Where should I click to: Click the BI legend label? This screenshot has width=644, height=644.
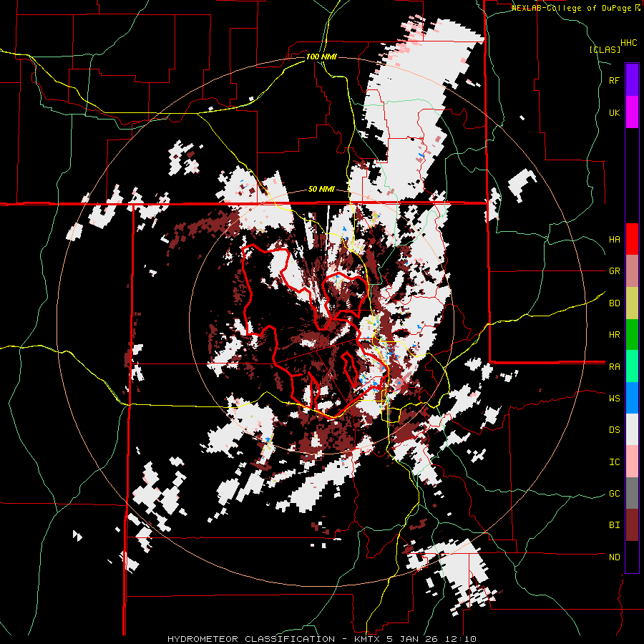click(614, 525)
